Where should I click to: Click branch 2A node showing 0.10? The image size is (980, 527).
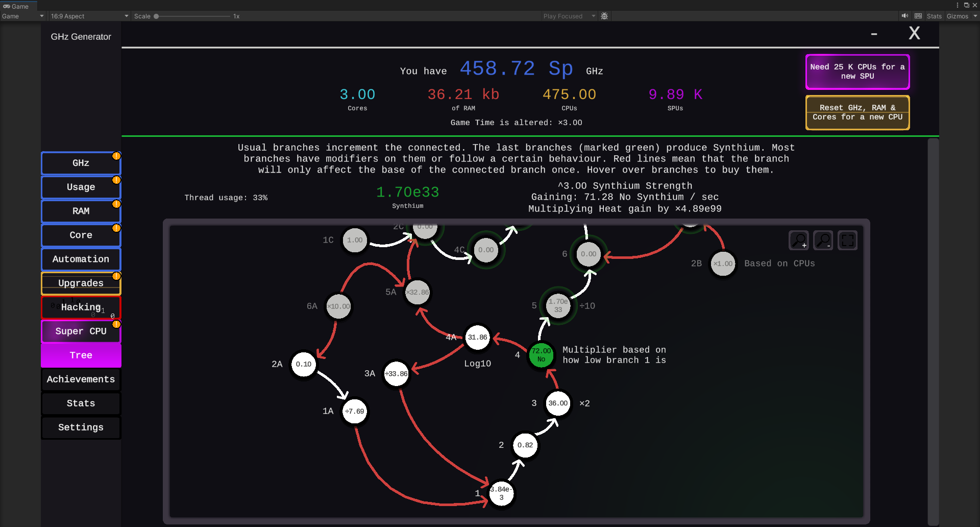coord(304,364)
